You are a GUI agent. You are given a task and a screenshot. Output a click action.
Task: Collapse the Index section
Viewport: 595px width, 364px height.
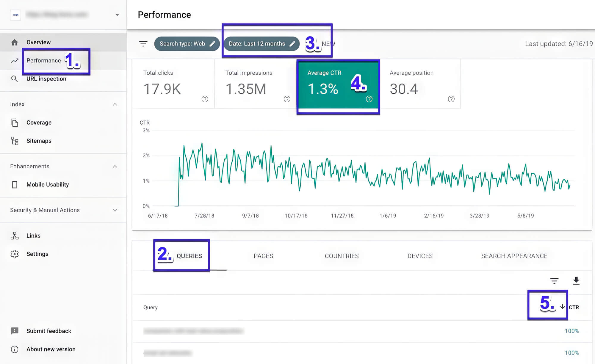(x=115, y=104)
